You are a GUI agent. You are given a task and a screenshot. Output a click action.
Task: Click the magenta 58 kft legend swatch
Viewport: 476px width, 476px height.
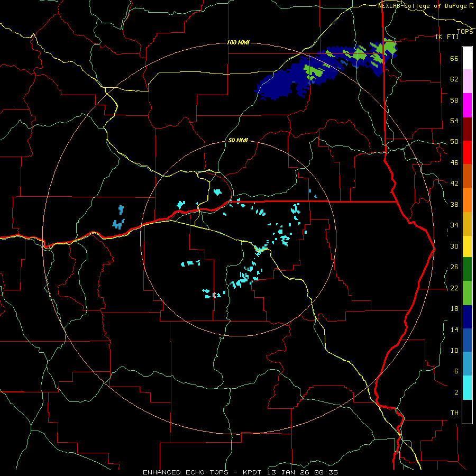(x=467, y=105)
